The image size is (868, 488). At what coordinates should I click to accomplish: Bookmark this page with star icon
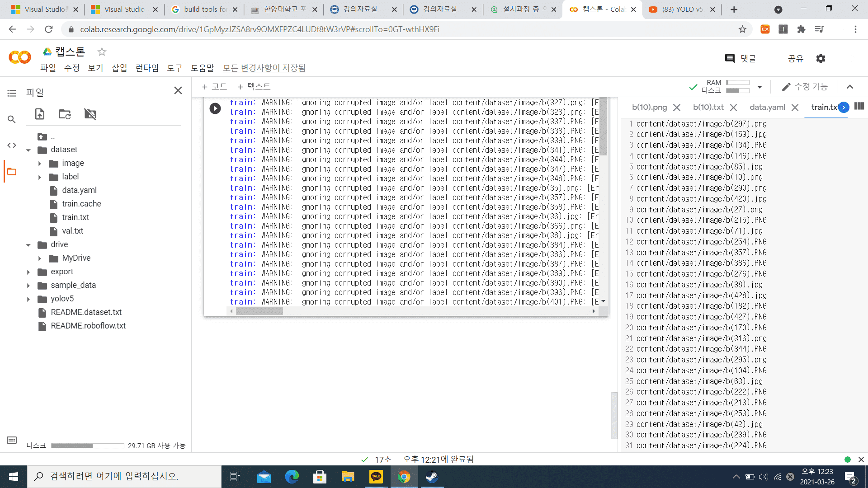(x=742, y=29)
